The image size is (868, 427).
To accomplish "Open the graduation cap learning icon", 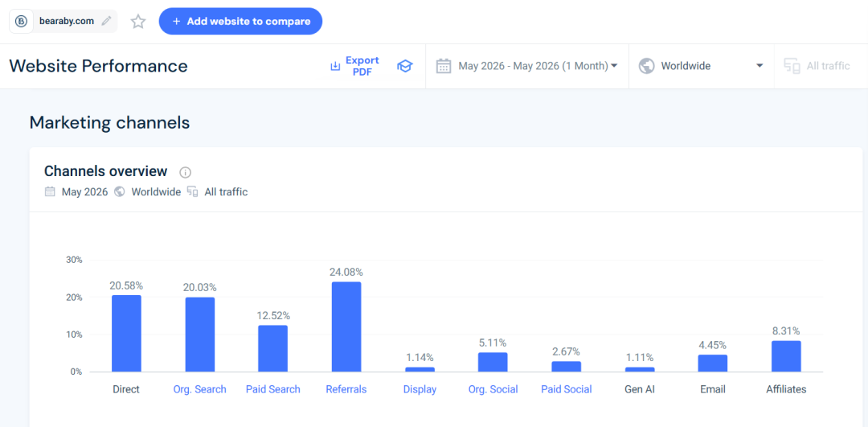I will tap(404, 67).
